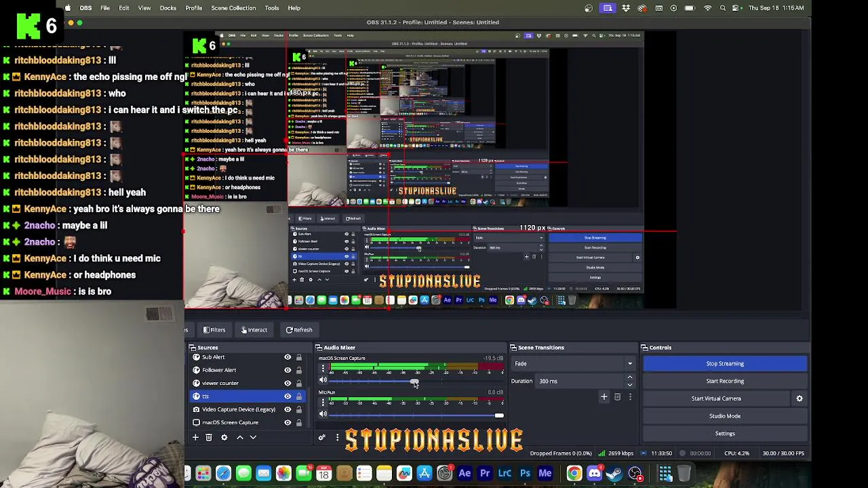Click Interact button
Screen dimensions: 868x488
point(254,330)
